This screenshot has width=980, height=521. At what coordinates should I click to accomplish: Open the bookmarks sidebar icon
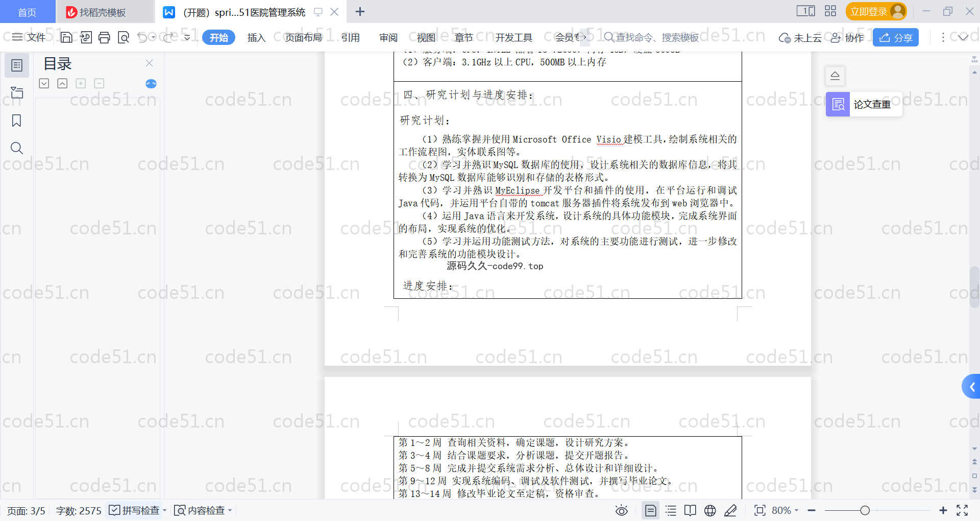17,121
